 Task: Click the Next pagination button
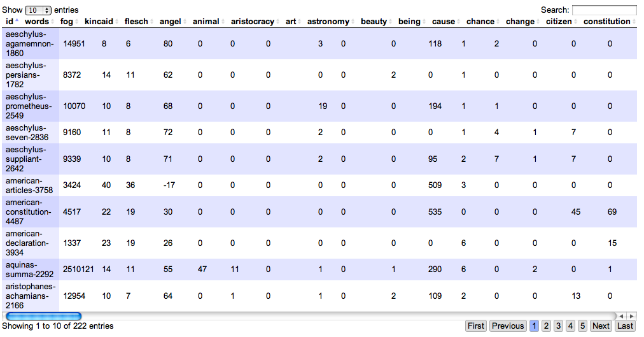(601, 326)
